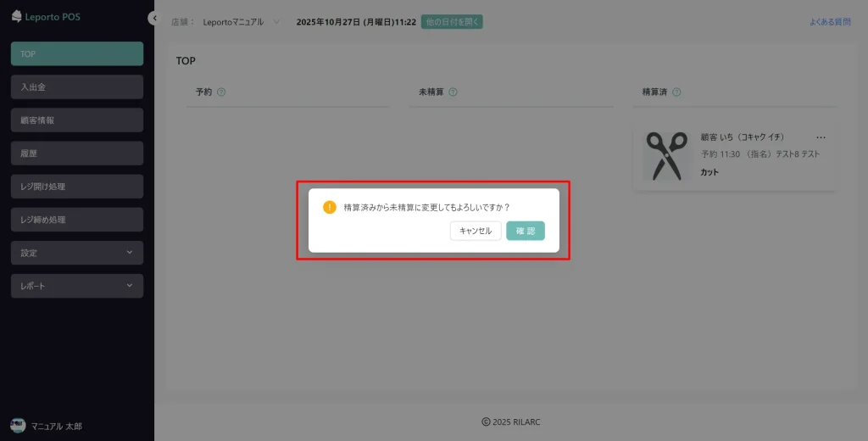Click the user avatar for マニュアル 太郎

click(x=18, y=426)
